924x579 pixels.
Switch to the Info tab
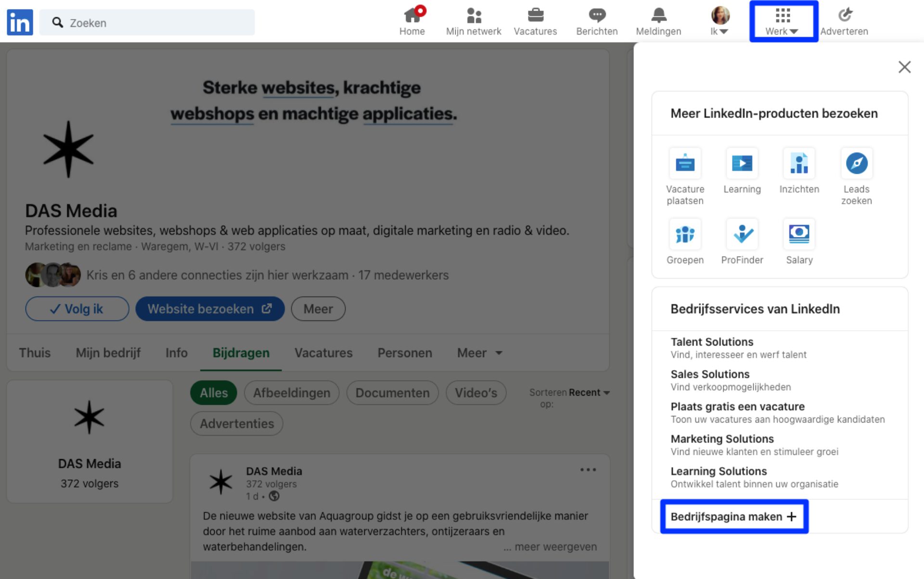coord(176,353)
